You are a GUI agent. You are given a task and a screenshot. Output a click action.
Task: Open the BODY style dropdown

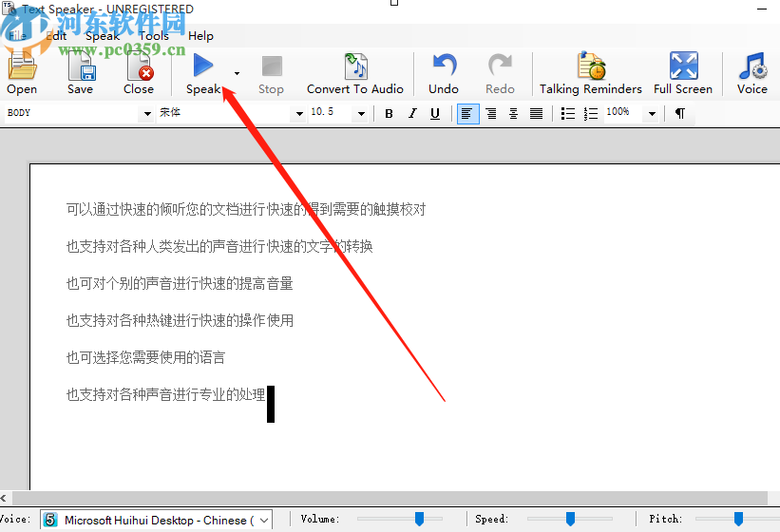click(147, 114)
